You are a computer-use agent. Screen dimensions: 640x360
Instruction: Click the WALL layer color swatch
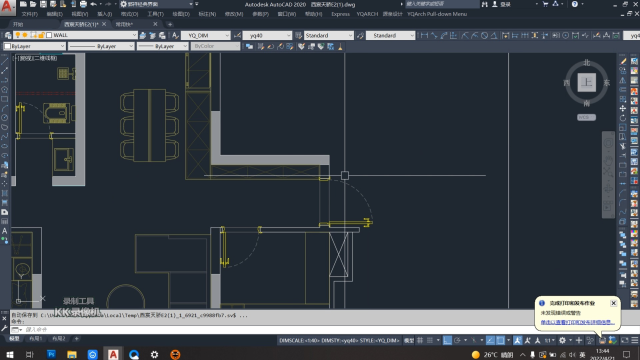pyautogui.click(x=49, y=36)
